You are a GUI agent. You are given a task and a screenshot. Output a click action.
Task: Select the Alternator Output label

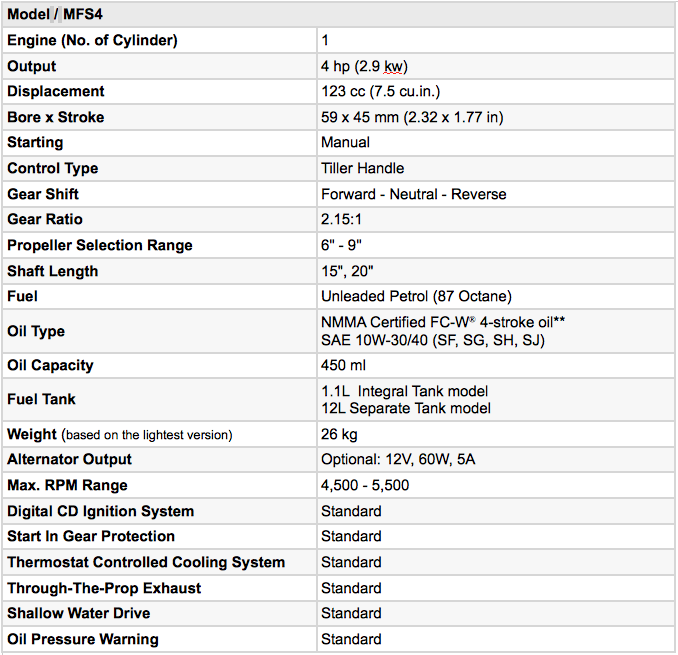pos(69,459)
